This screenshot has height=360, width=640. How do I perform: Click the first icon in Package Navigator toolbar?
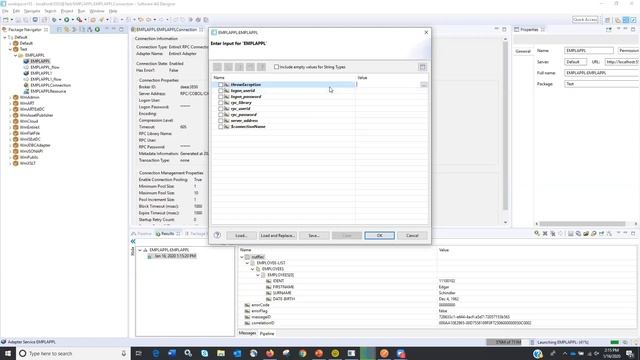59,29
